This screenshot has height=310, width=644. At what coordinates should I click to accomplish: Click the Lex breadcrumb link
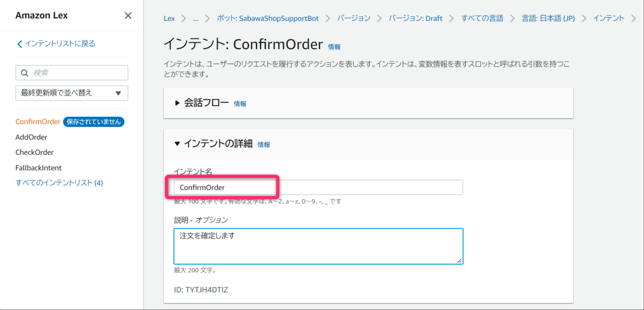click(x=169, y=18)
